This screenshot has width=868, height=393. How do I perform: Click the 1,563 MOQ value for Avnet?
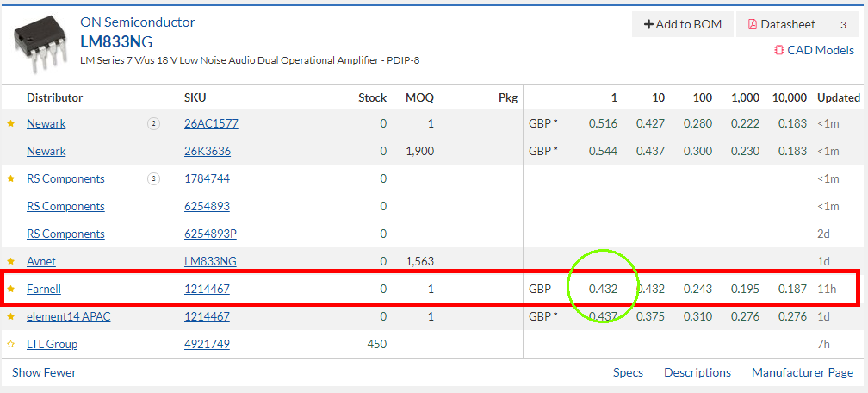coord(419,261)
